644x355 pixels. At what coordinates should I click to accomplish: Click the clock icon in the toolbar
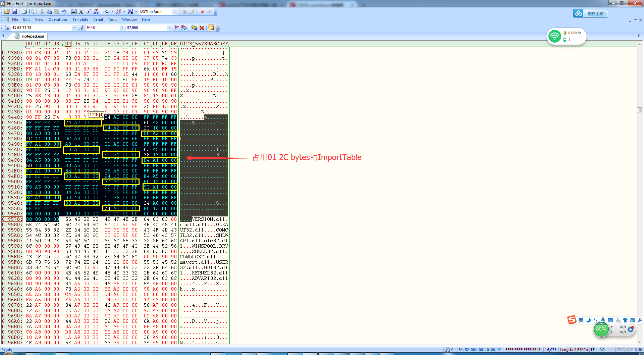(184, 12)
